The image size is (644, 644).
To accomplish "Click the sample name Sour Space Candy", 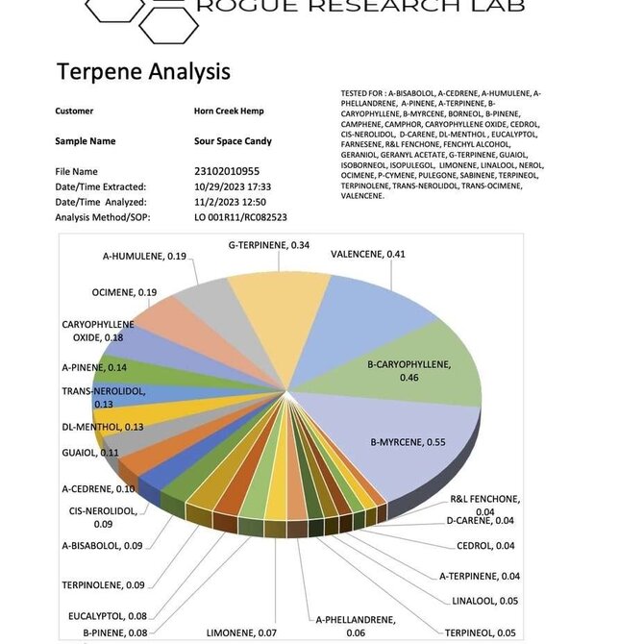I will point(233,141).
